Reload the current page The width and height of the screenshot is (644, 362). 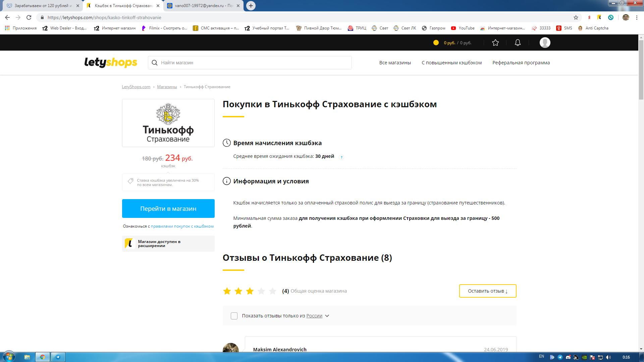(29, 17)
